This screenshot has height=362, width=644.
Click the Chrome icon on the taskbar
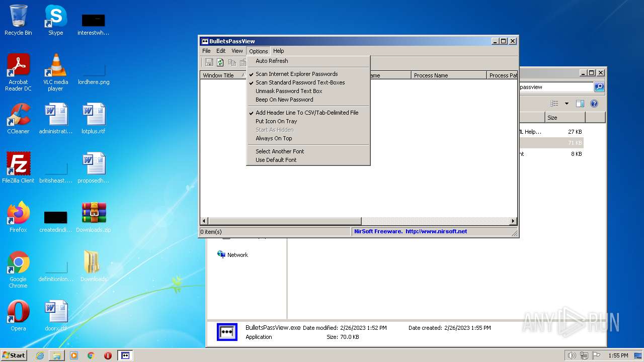[91, 355]
